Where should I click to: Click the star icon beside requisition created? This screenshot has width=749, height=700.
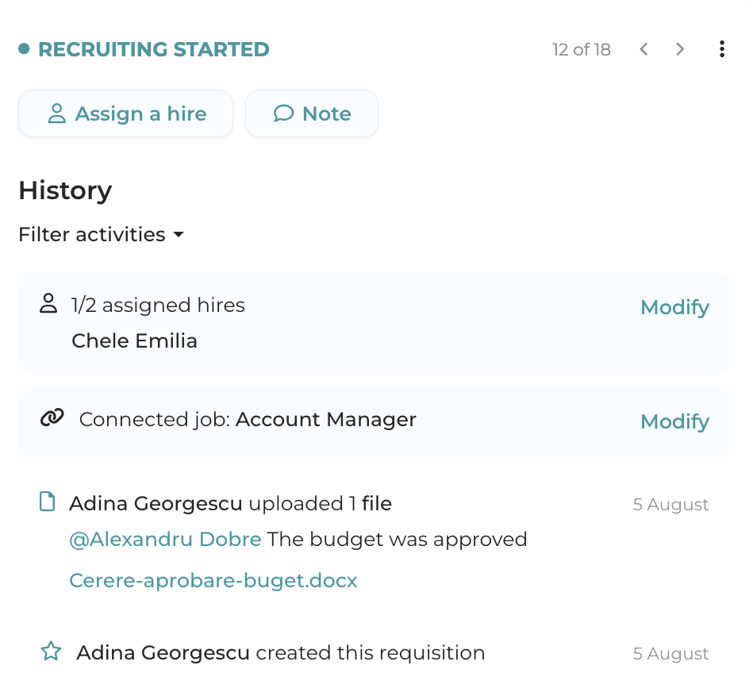[x=51, y=652]
